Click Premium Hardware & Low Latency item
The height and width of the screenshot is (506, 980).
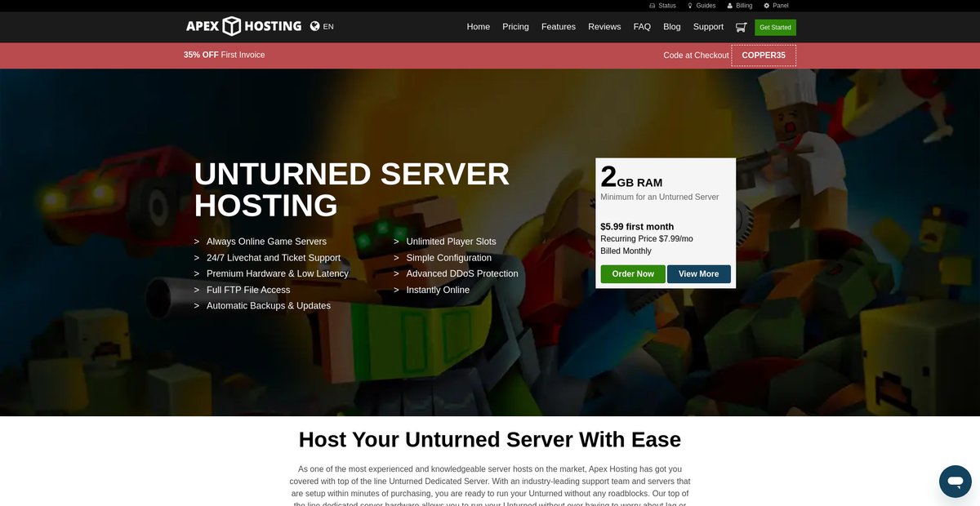[278, 273]
